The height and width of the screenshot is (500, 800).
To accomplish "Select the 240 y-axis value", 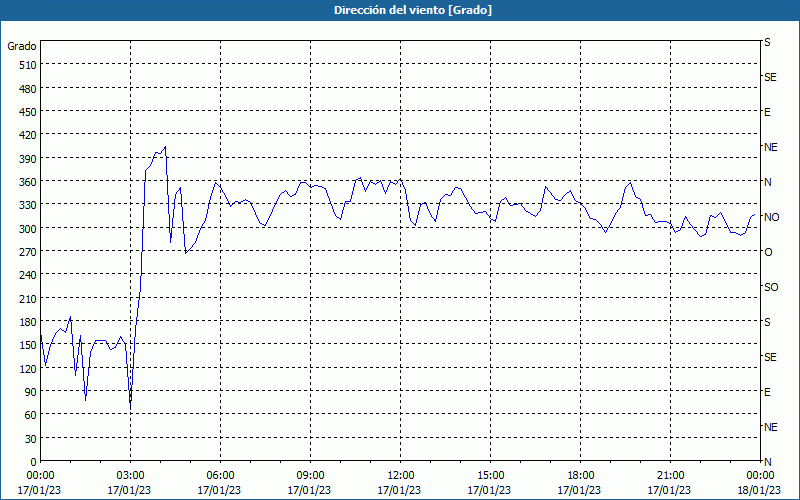I will tap(29, 276).
